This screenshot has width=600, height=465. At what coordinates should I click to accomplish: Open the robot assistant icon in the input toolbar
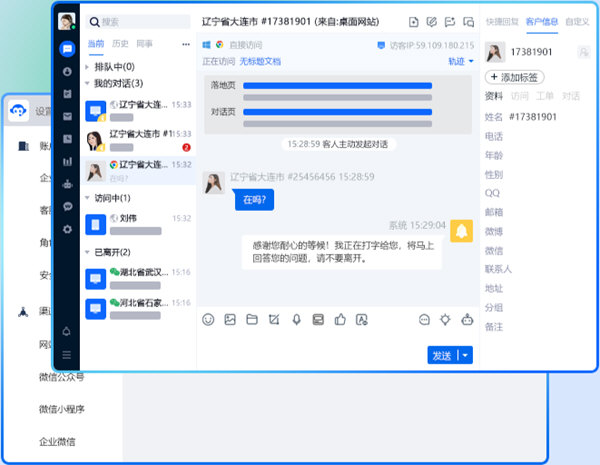coord(467,320)
